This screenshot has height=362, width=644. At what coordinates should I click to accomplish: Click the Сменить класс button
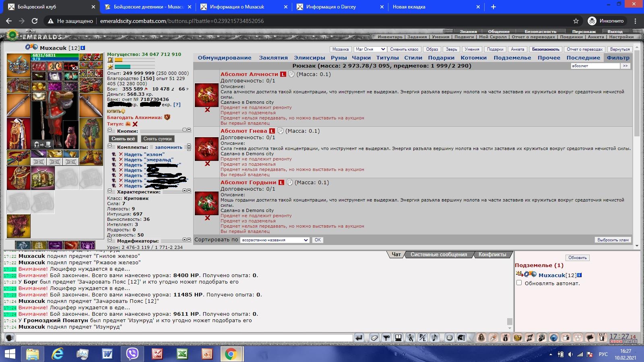pos(404,49)
